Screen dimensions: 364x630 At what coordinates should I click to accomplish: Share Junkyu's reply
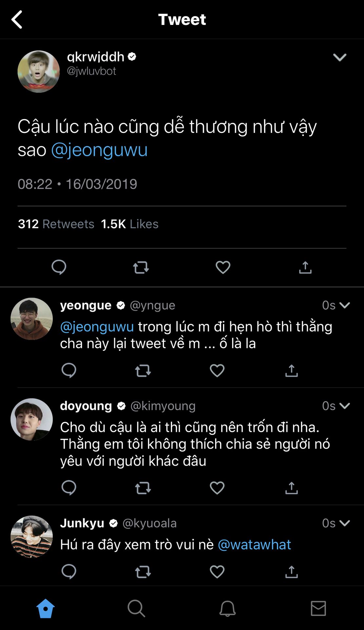(x=291, y=572)
